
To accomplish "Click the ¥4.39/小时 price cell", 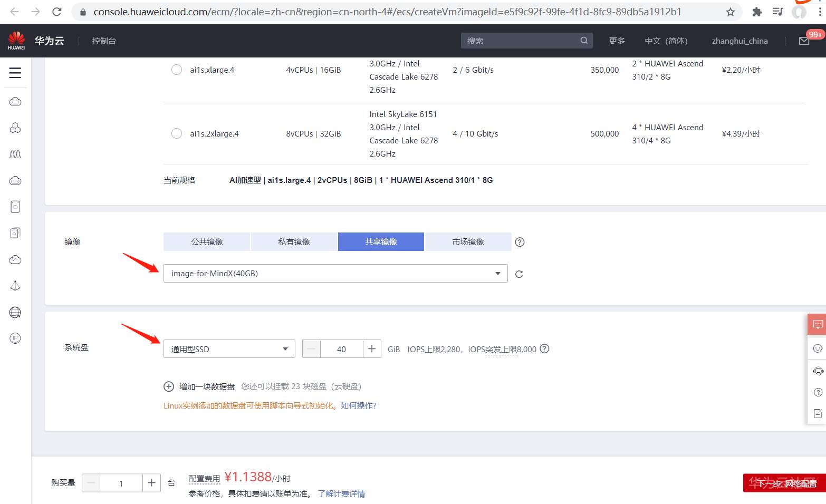I will pyautogui.click(x=741, y=134).
